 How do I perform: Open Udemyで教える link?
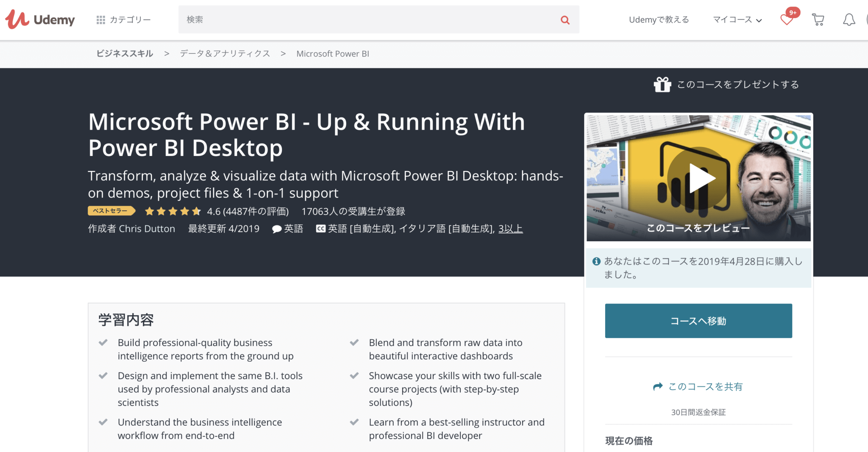(x=659, y=20)
